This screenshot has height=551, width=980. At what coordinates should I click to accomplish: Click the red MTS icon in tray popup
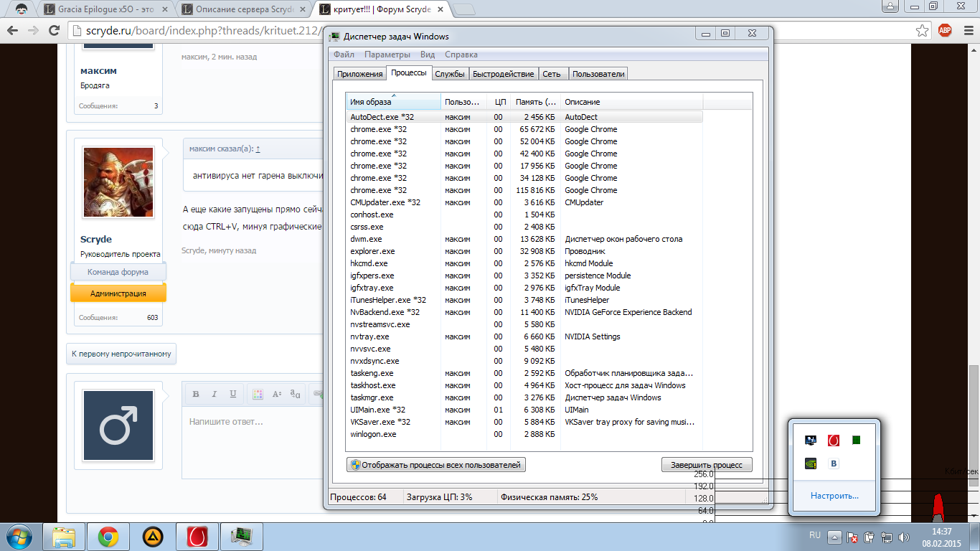(x=833, y=440)
